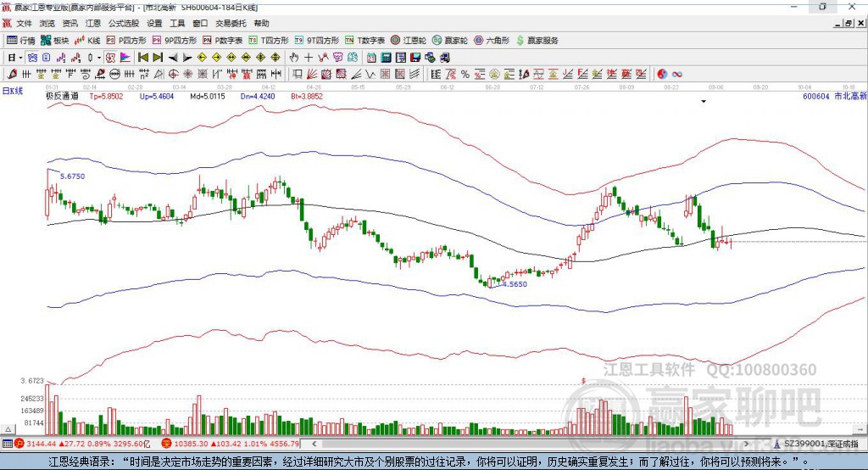The image size is (868, 470).
Task: Open the 六角形 hexagon tool
Action: point(492,41)
